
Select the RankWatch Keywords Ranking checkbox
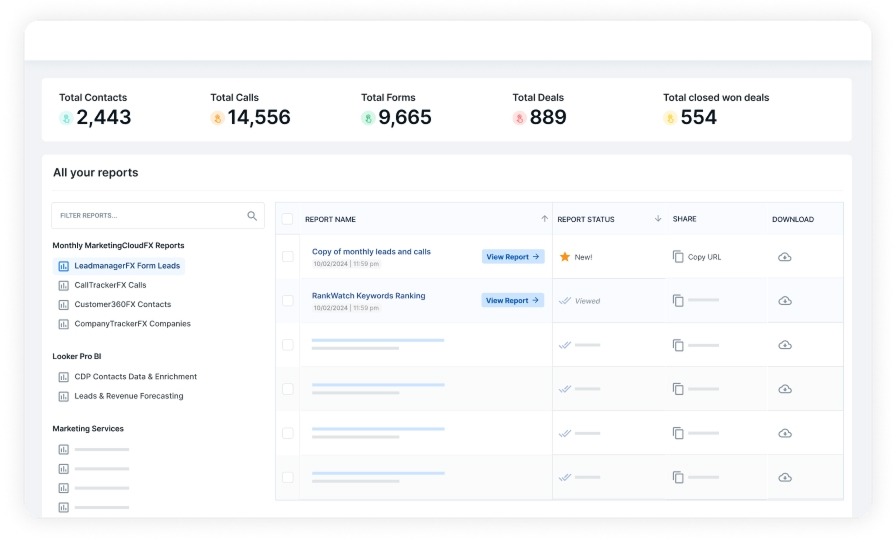[x=288, y=301]
